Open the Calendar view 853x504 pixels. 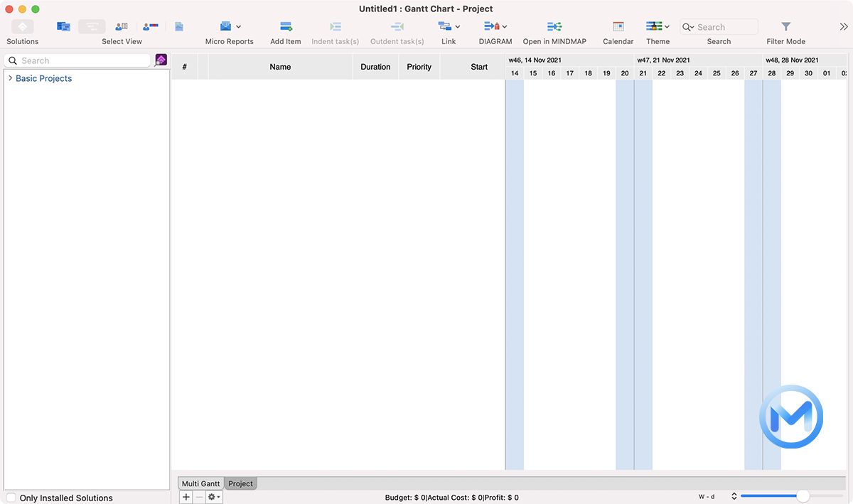point(617,26)
